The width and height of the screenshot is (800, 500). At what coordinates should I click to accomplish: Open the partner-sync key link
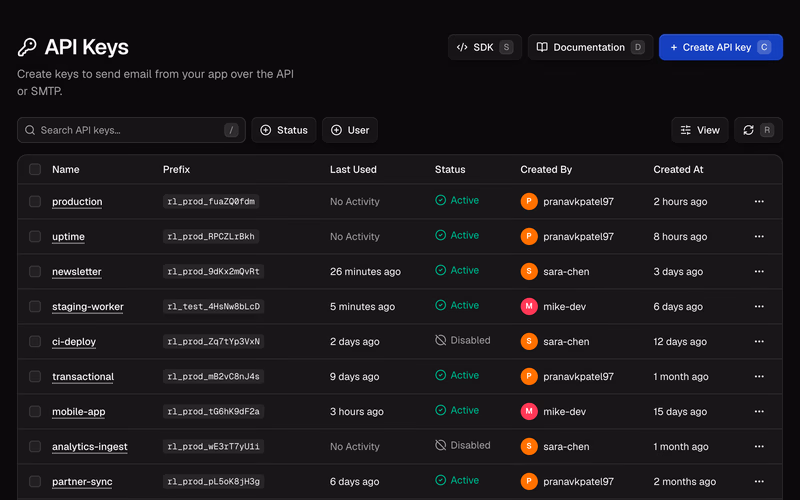82,482
